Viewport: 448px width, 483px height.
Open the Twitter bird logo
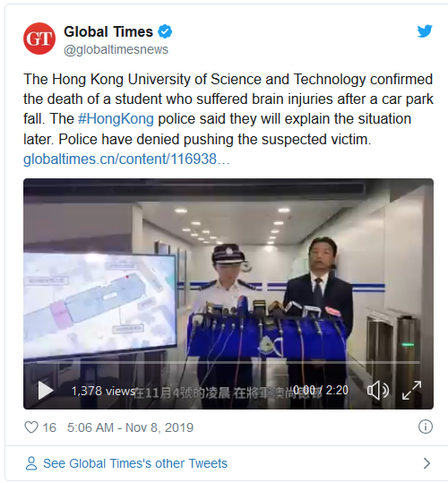[x=425, y=31]
